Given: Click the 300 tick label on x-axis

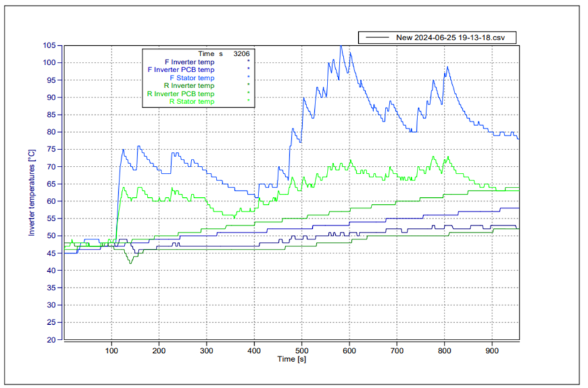Looking at the screenshot, I should pos(206,350).
